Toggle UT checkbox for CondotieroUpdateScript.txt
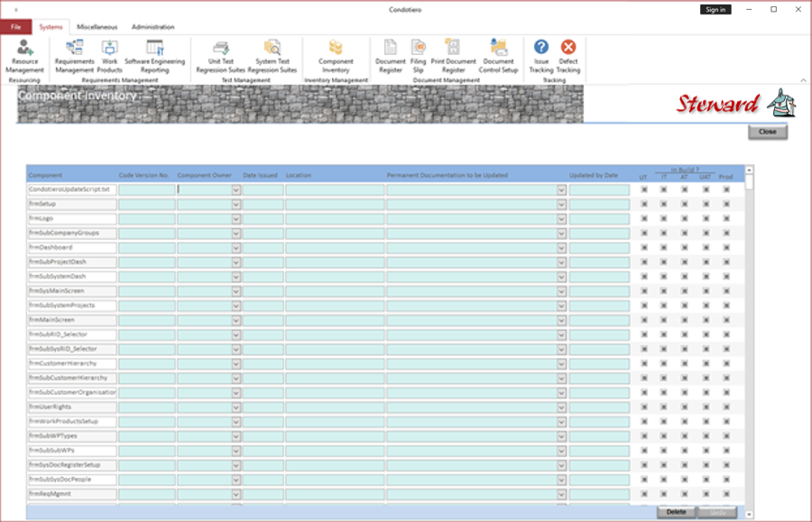This screenshot has width=812, height=522. tap(644, 190)
